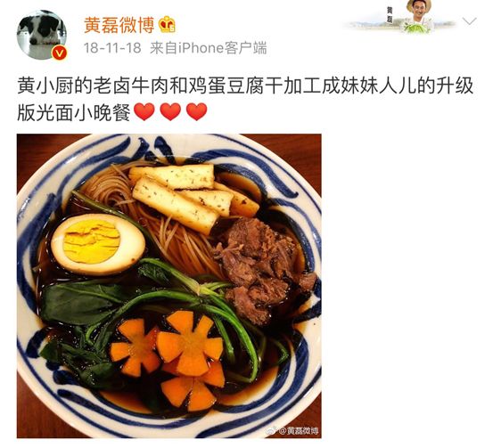Screen dimensions: 493x448
Task: Click the second red heart emoji
Action: pos(170,111)
